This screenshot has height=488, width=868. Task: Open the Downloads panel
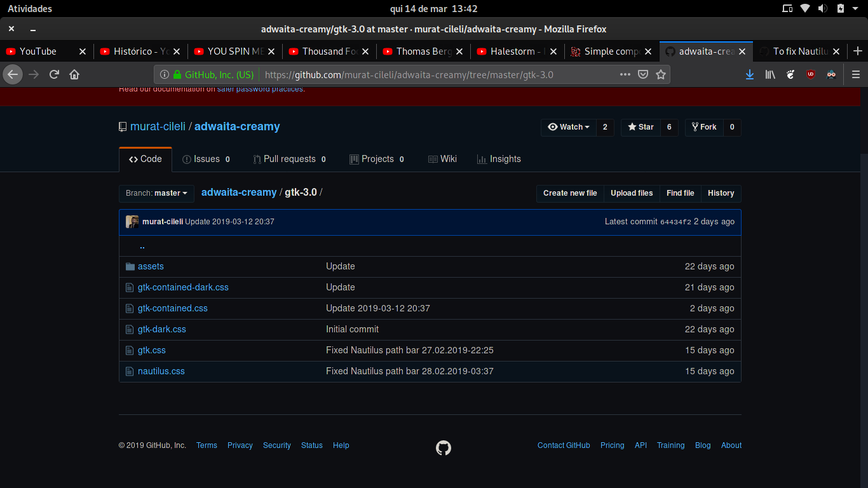click(x=750, y=74)
